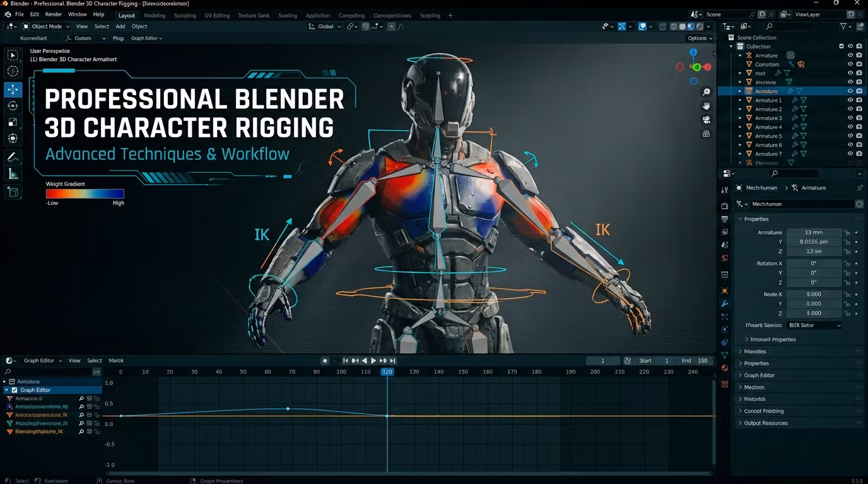868x484 pixels.
Task: Open the Graph Editor Select menu
Action: point(95,360)
